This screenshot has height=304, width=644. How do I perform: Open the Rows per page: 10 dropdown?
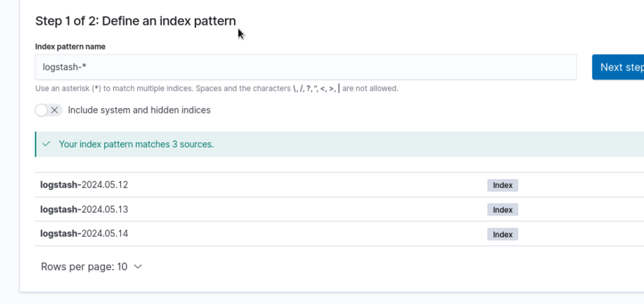tap(91, 267)
